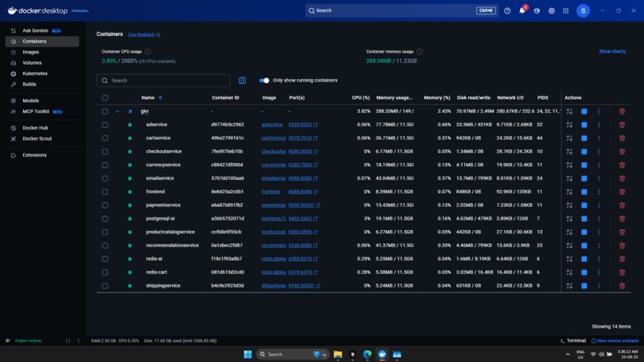This screenshot has width=644, height=362.
Task: Open more actions for frontend row
Action: (x=598, y=192)
